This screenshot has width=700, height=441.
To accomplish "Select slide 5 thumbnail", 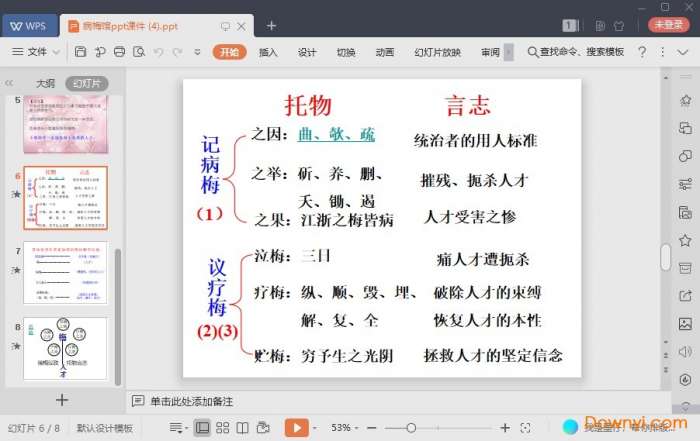I will [66, 124].
